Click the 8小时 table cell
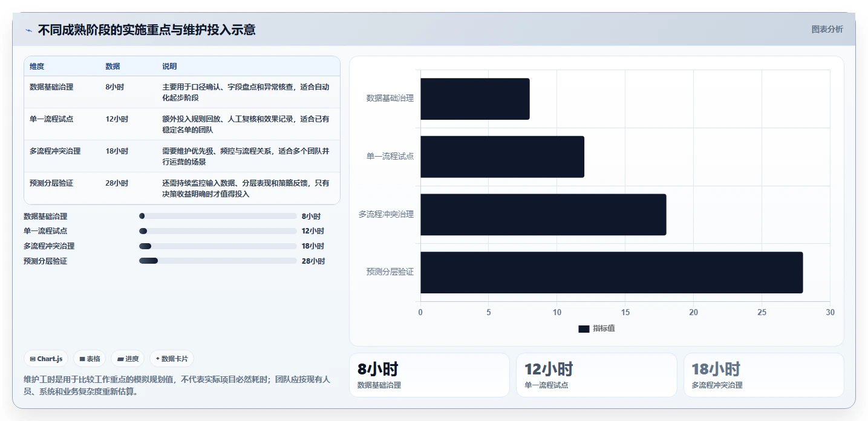The height and width of the screenshot is (421, 868). point(115,87)
